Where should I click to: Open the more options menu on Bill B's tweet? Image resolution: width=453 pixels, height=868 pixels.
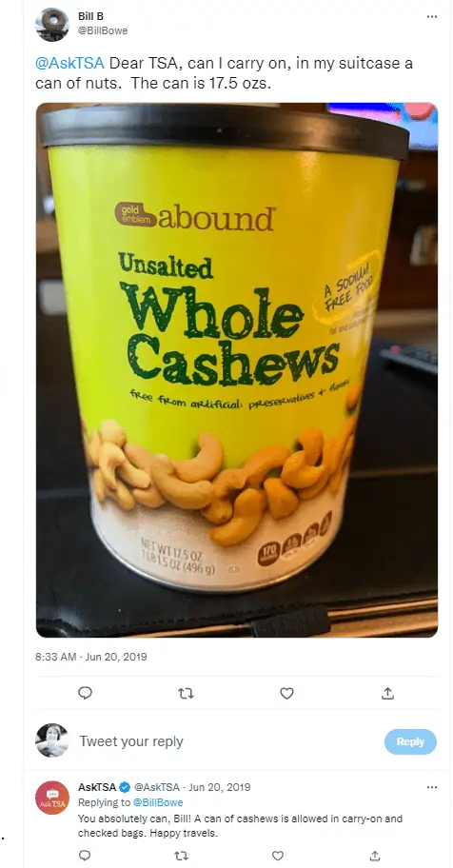click(x=432, y=16)
